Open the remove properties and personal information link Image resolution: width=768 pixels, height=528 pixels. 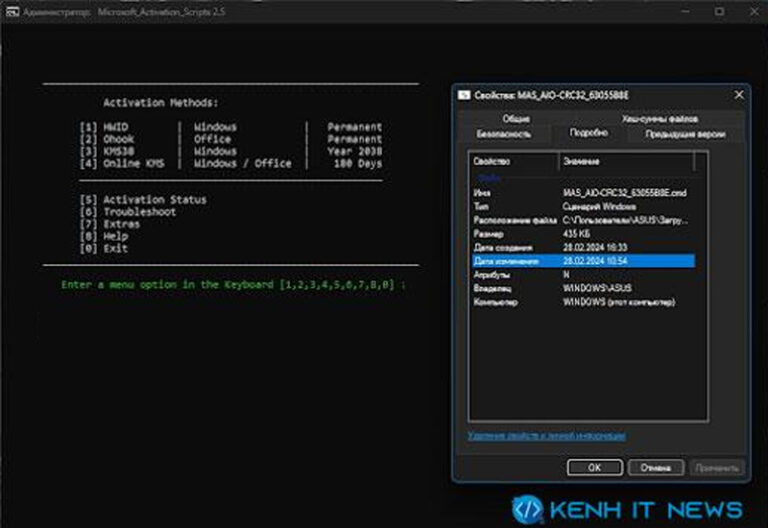coord(546,435)
